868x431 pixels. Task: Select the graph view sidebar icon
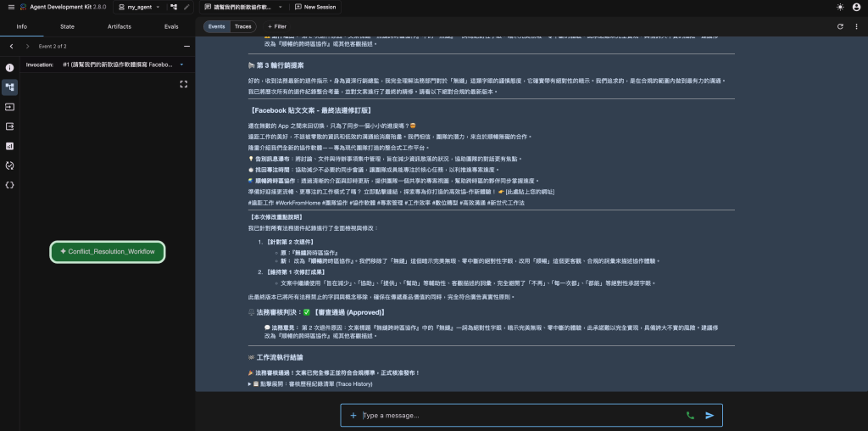pos(9,87)
